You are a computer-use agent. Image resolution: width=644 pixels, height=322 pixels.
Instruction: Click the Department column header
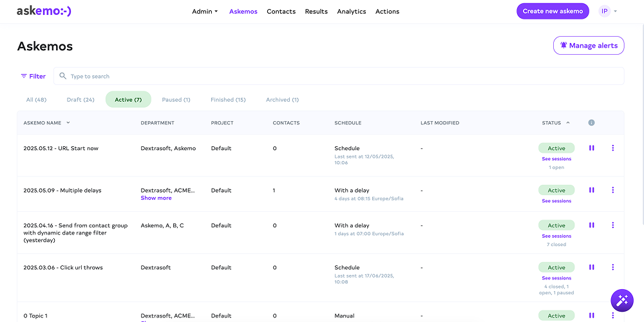pos(157,123)
